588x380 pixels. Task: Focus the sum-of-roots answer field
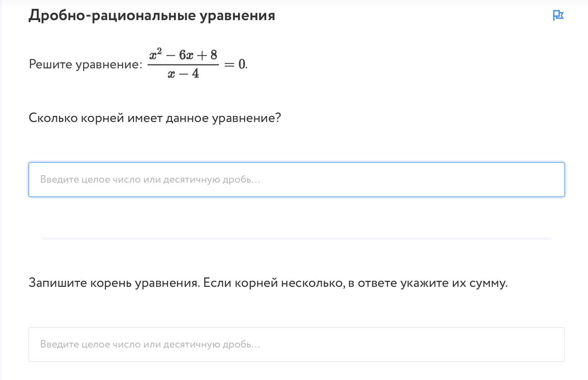(297, 344)
